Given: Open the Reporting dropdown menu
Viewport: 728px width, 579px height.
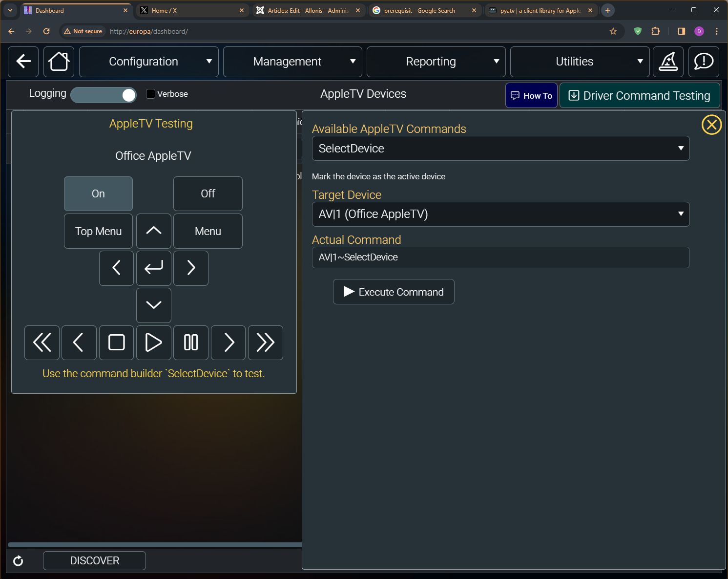Looking at the screenshot, I should (436, 62).
